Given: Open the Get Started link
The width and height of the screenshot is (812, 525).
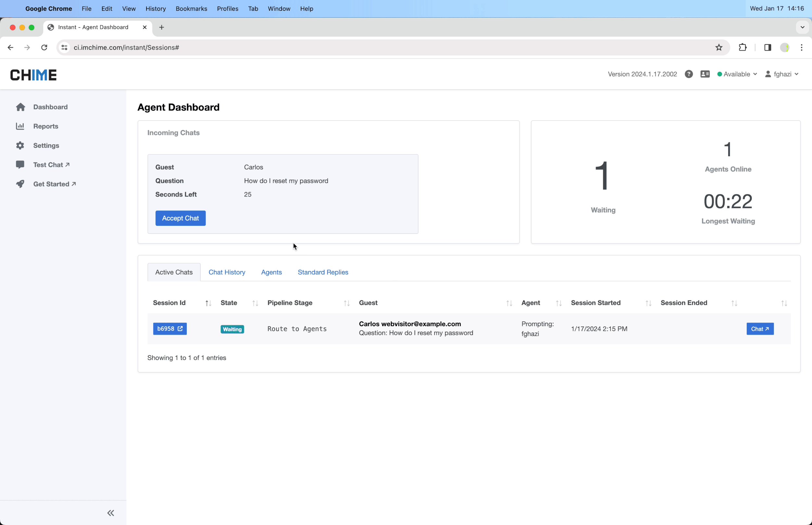Looking at the screenshot, I should [54, 184].
